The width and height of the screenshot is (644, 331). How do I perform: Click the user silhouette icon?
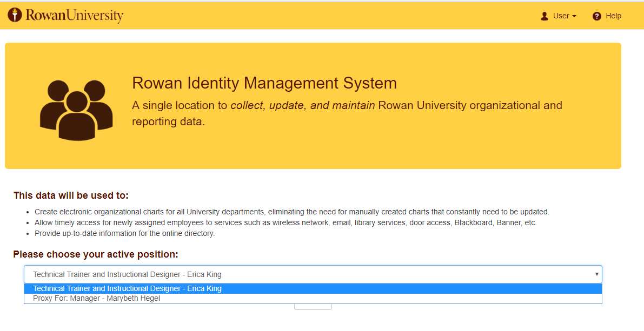(x=544, y=16)
